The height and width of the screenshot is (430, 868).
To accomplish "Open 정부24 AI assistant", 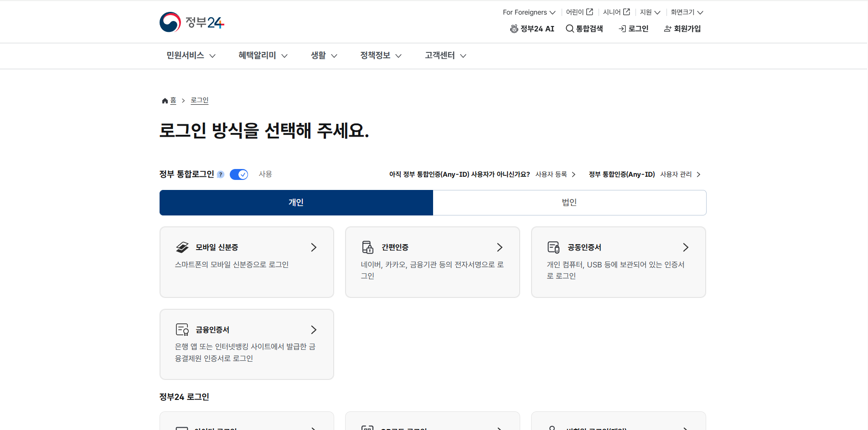I will coord(532,29).
